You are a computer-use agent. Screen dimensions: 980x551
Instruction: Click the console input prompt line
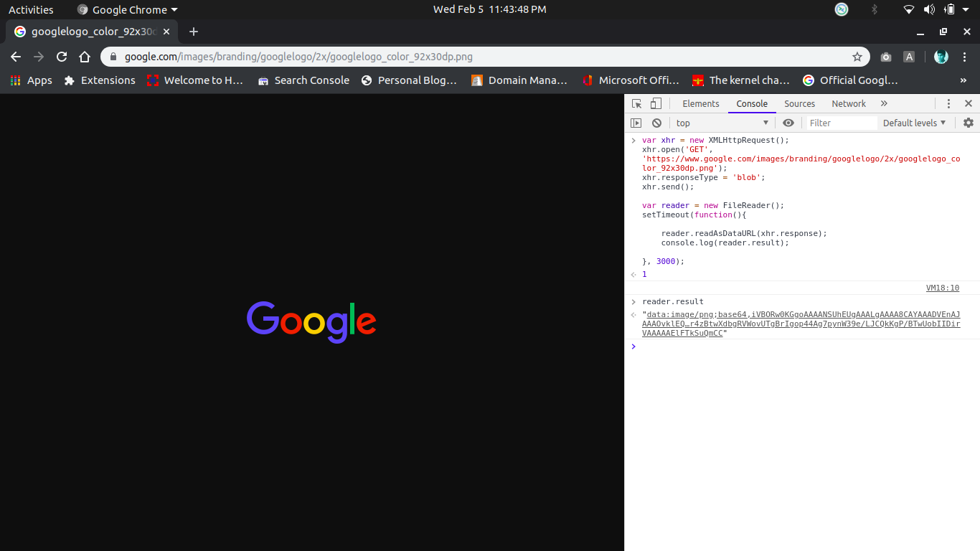click(802, 347)
